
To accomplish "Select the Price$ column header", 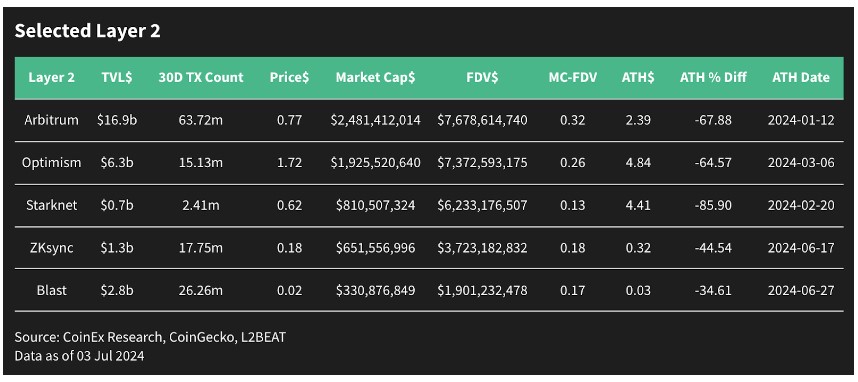I will pyautogui.click(x=289, y=77).
